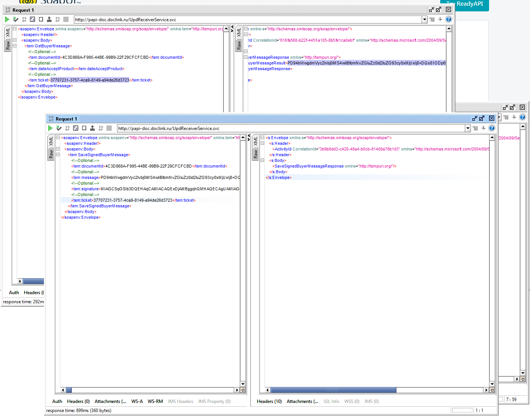Click zoom icon at bottom of front response scrollbar
Image resolution: width=530 pixels, height=420 pixels.
click(x=492, y=390)
